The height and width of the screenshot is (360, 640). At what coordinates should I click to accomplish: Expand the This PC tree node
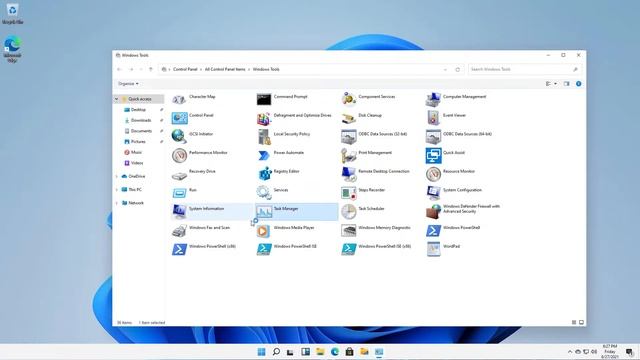coord(116,190)
